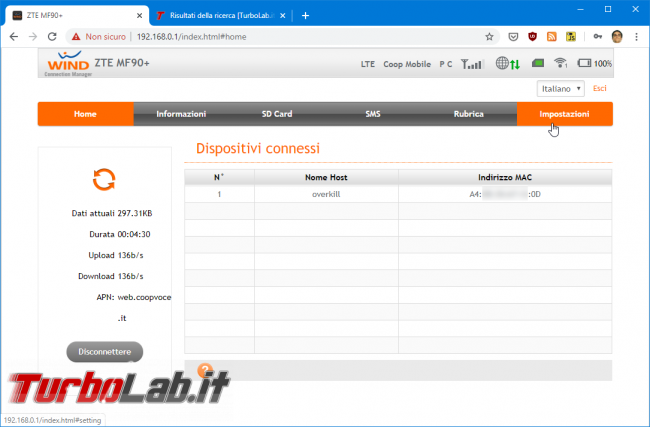Click the Disconnettere button

pyautogui.click(x=105, y=352)
